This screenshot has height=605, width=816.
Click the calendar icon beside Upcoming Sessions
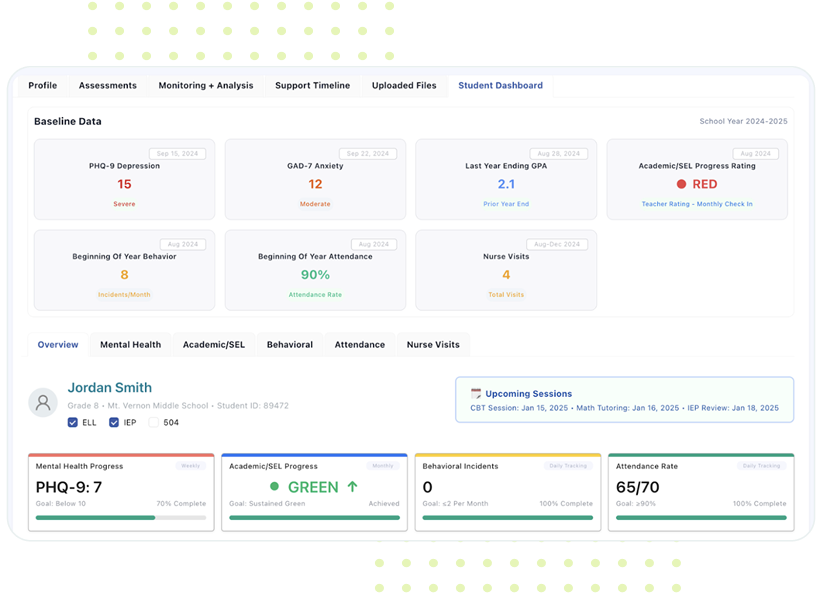tap(476, 394)
